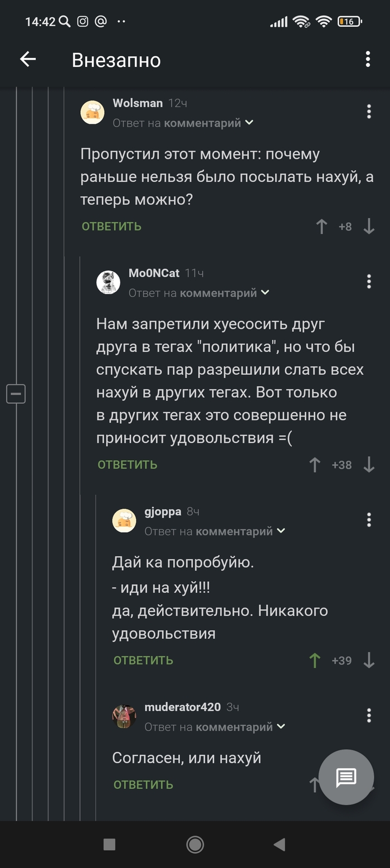Open options menu for muderator420's comment
Screen dimensions: 390x868
coord(369,716)
